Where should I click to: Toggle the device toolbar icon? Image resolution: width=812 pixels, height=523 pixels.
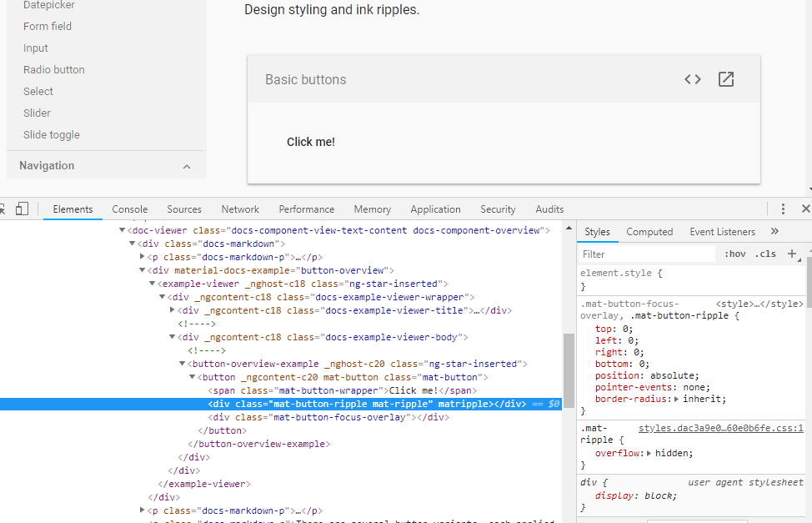[22, 209]
